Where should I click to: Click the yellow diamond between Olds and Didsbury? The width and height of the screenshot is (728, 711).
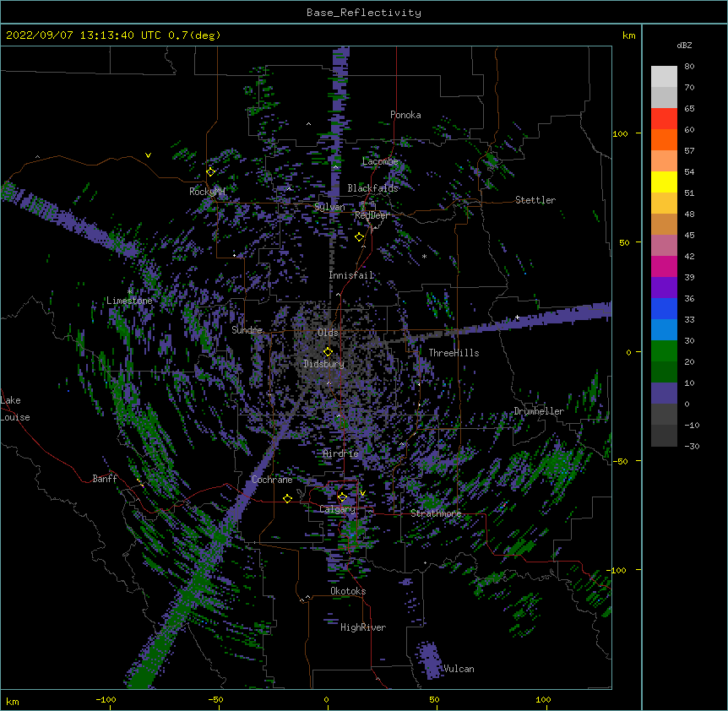[x=328, y=352]
